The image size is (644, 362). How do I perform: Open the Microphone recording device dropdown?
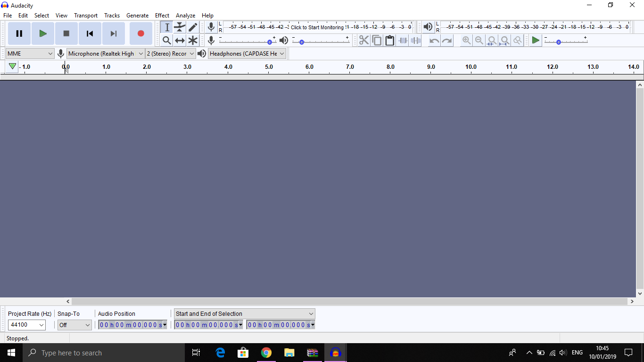pyautogui.click(x=106, y=54)
